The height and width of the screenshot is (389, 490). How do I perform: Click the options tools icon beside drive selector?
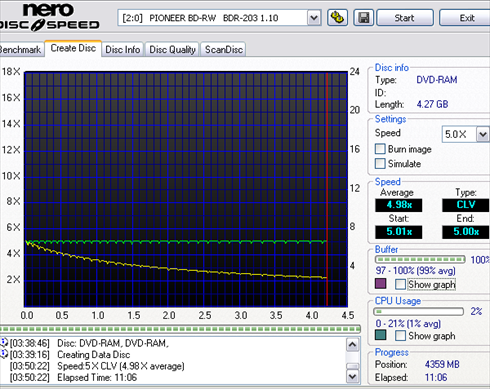click(x=337, y=17)
